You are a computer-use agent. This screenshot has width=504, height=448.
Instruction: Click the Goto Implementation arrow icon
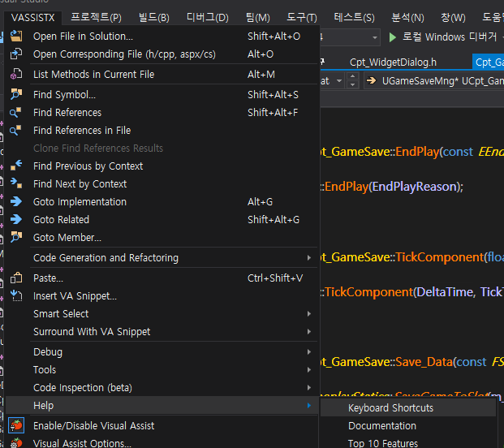click(x=16, y=202)
